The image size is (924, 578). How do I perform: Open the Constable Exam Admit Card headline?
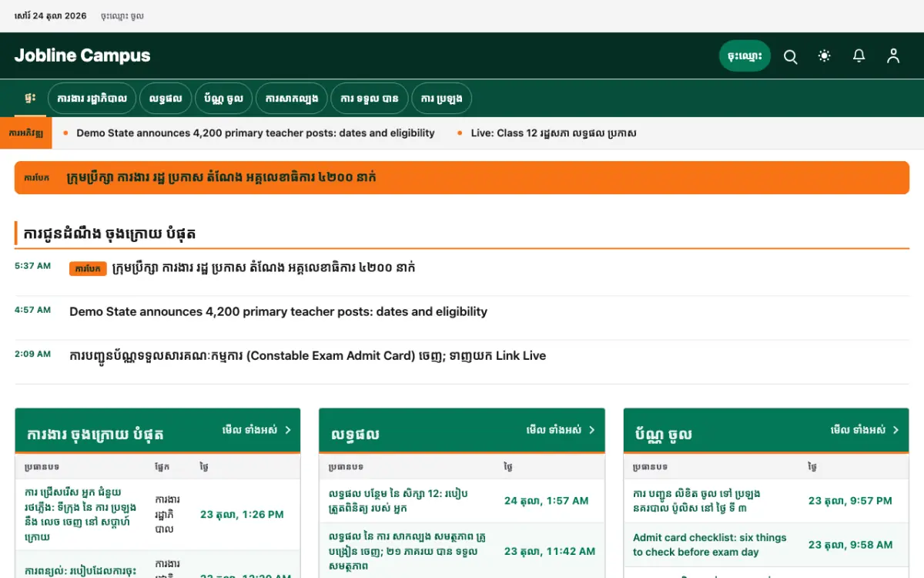[307, 356]
